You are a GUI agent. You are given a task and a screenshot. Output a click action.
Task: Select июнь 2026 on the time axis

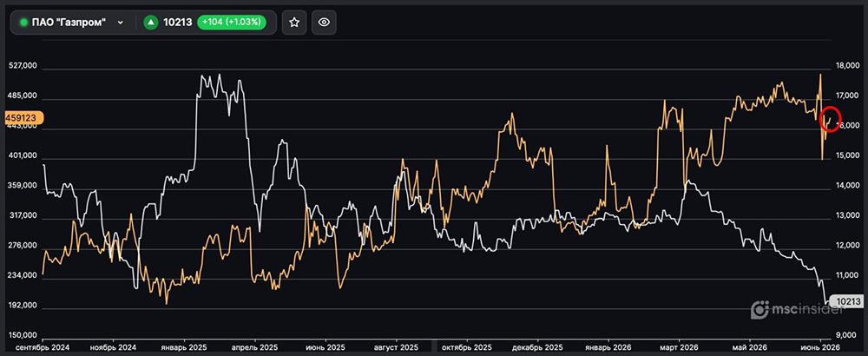coord(820,347)
